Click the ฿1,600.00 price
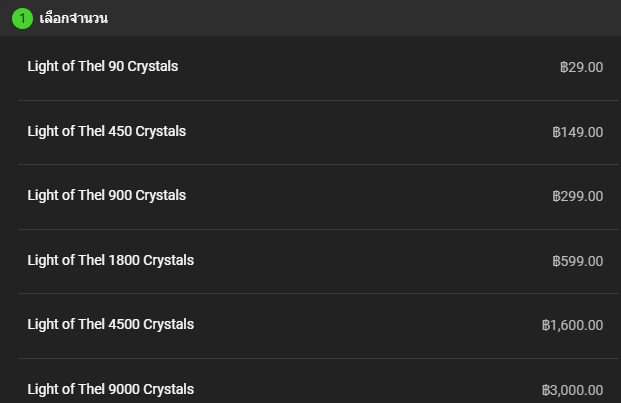Image resolution: width=621 pixels, height=403 pixels. (x=572, y=325)
